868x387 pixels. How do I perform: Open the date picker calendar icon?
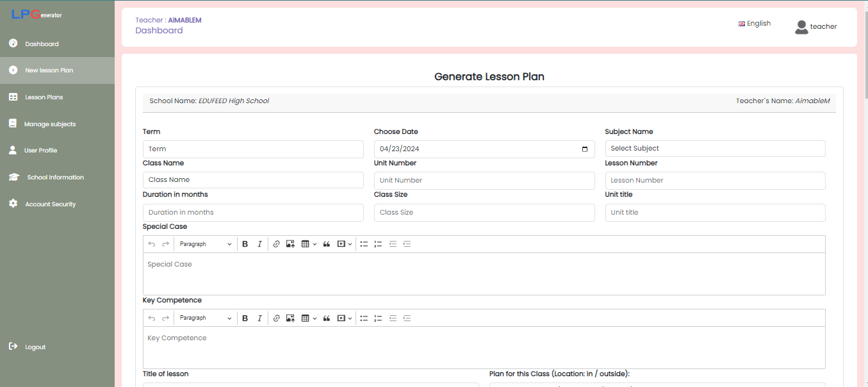click(x=584, y=149)
